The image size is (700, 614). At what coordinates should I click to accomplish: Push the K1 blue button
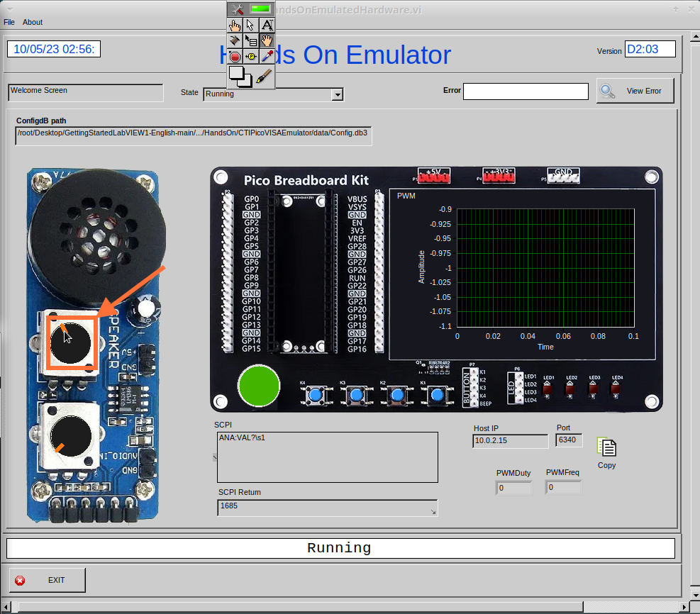(x=437, y=396)
